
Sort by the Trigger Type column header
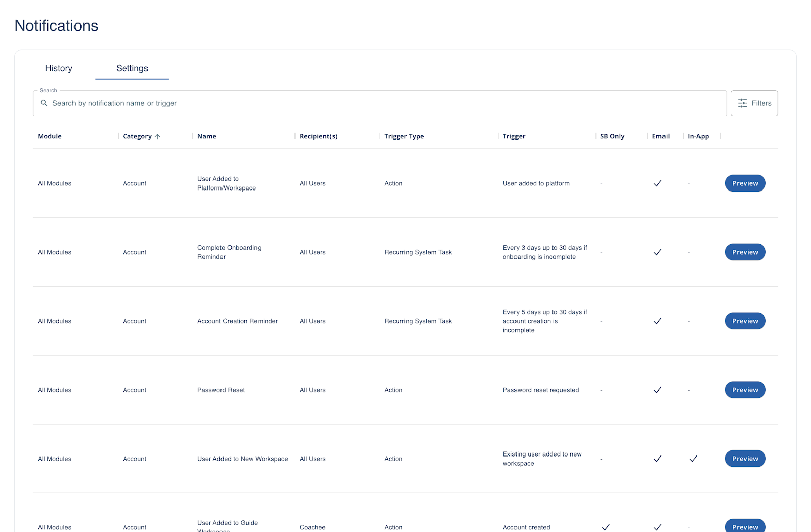(404, 136)
